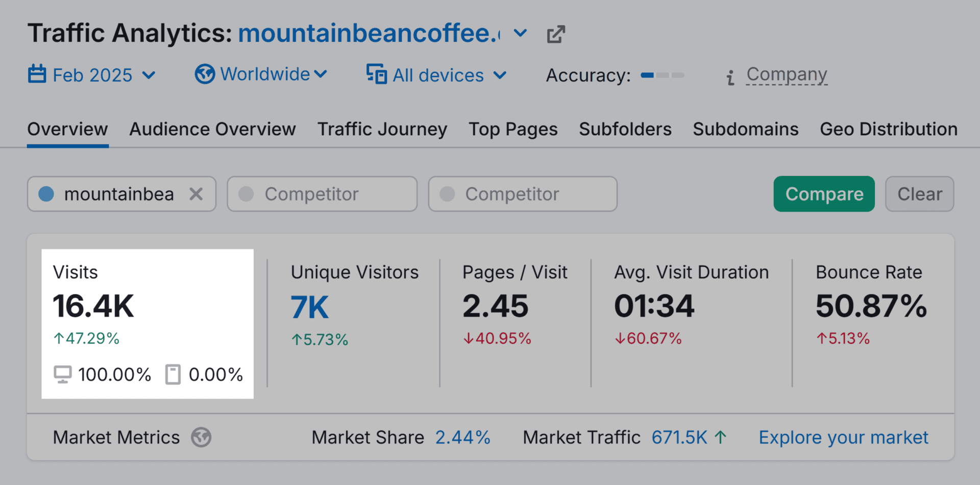Click the desktop traffic share icon
980x485 pixels.
pyautogui.click(x=63, y=375)
